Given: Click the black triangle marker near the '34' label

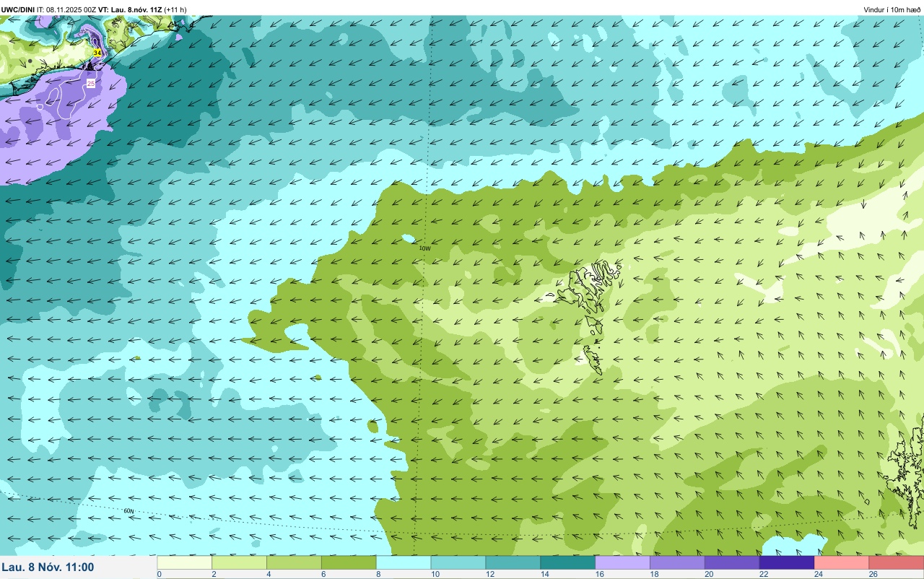Looking at the screenshot, I should [x=90, y=65].
